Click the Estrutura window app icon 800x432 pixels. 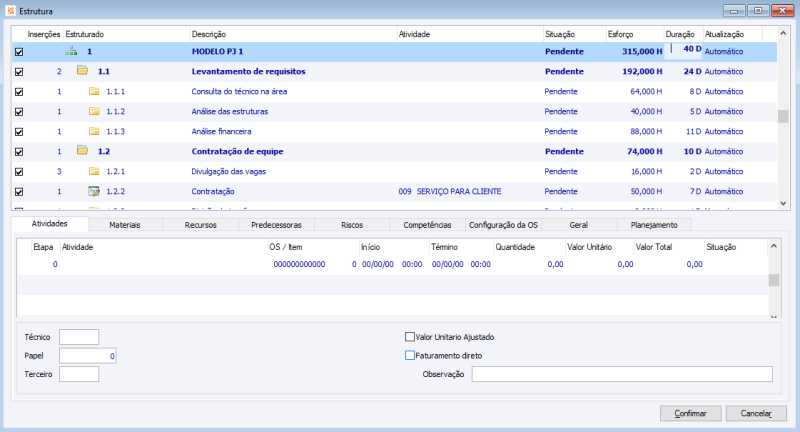(11, 11)
